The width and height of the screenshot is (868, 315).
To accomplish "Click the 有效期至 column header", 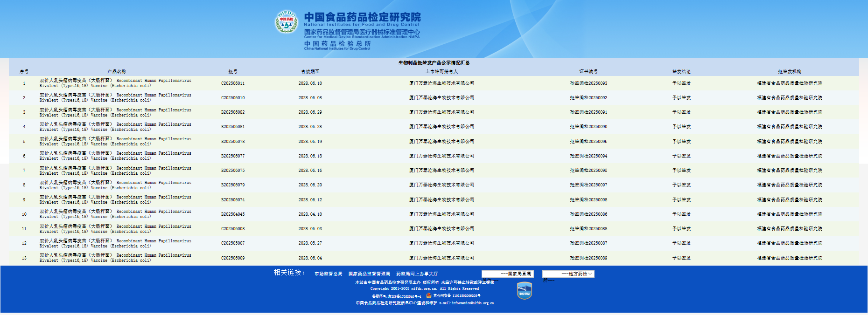I will coord(310,72).
